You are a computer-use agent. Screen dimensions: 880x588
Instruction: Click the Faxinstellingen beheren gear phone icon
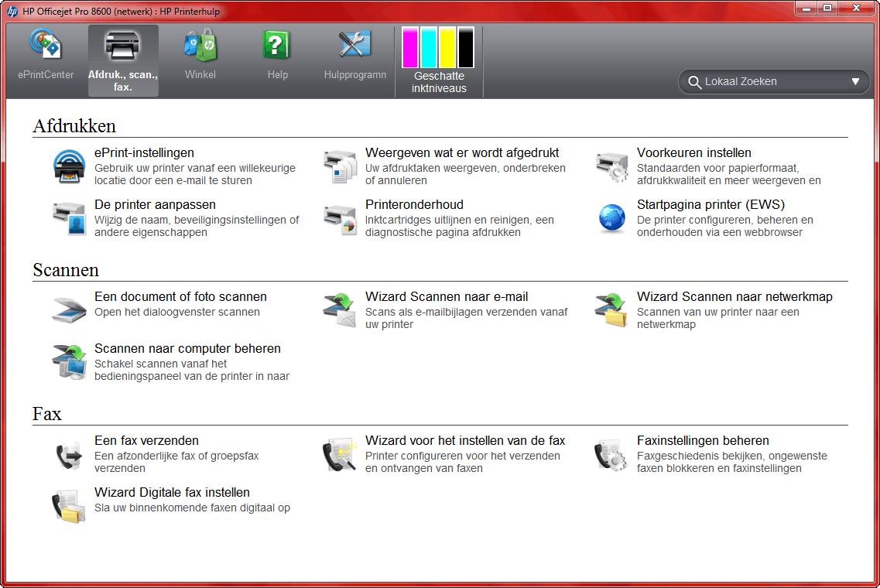click(611, 454)
